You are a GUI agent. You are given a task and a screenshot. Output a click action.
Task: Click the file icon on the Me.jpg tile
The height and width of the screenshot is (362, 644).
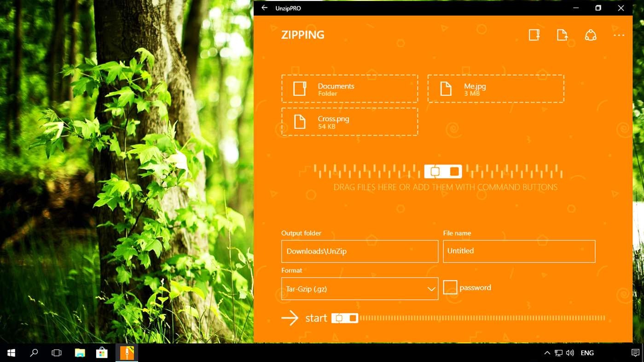(x=445, y=88)
